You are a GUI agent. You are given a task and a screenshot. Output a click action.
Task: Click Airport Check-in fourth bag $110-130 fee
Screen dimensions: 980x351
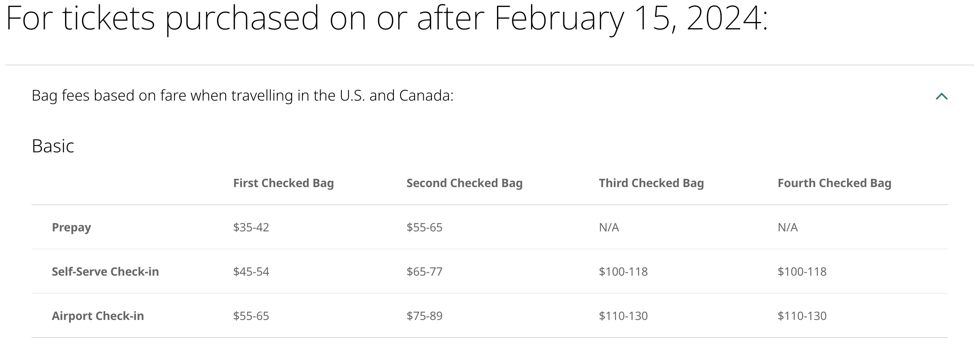click(x=802, y=316)
